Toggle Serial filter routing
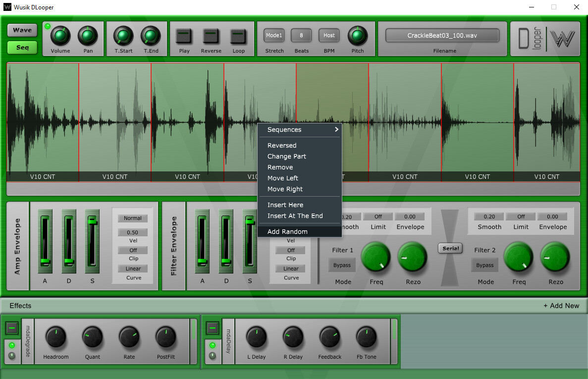The width and height of the screenshot is (588, 379). [450, 248]
